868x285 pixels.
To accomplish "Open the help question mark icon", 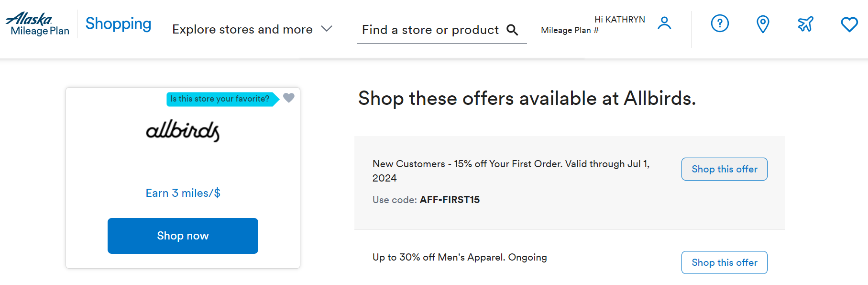I will pos(720,24).
